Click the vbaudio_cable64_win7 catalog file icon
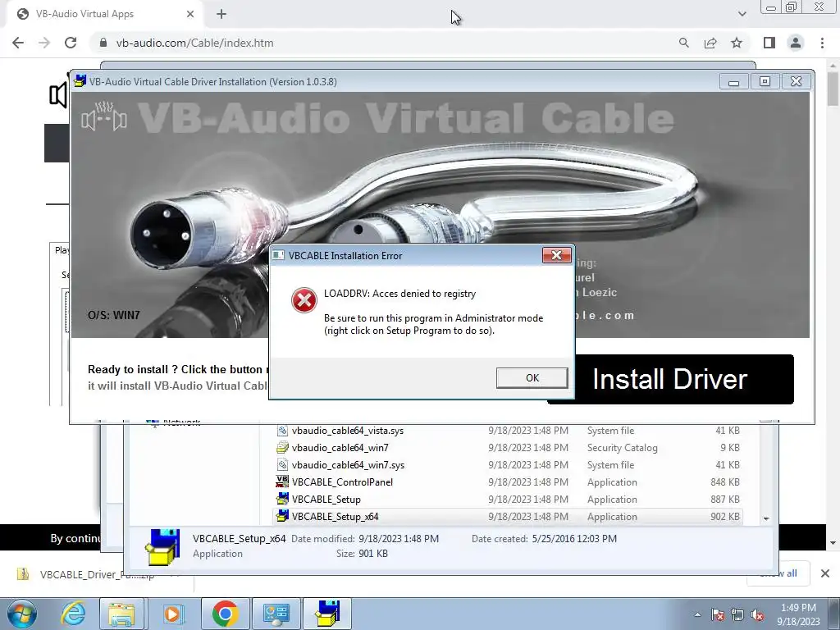 click(282, 447)
